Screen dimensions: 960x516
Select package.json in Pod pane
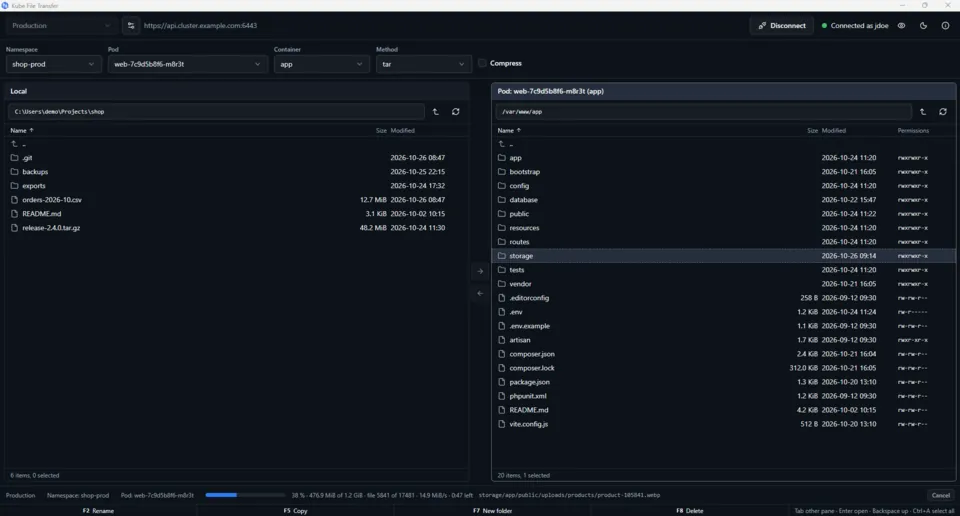tap(724, 382)
